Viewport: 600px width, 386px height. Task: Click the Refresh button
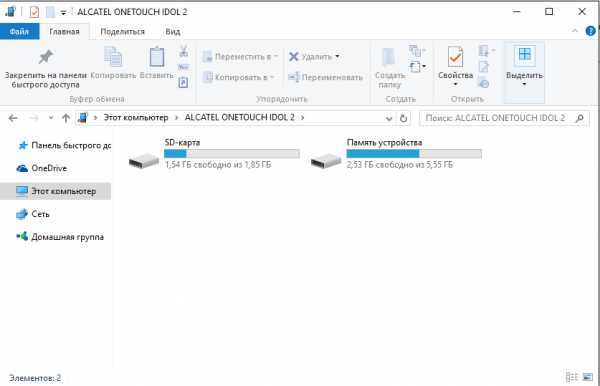[x=403, y=119]
